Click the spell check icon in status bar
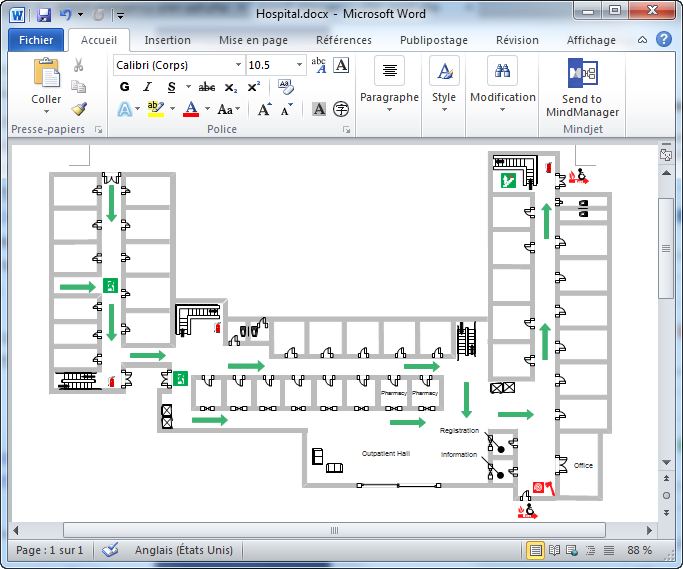This screenshot has height=569, width=683. (x=110, y=550)
